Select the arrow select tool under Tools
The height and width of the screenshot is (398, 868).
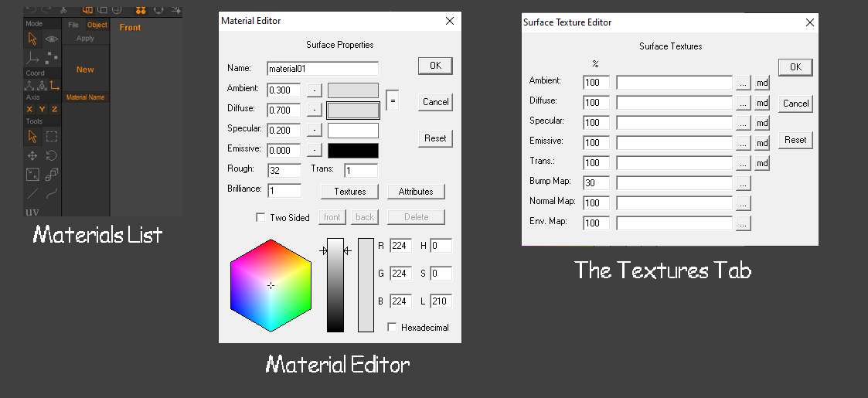point(32,136)
